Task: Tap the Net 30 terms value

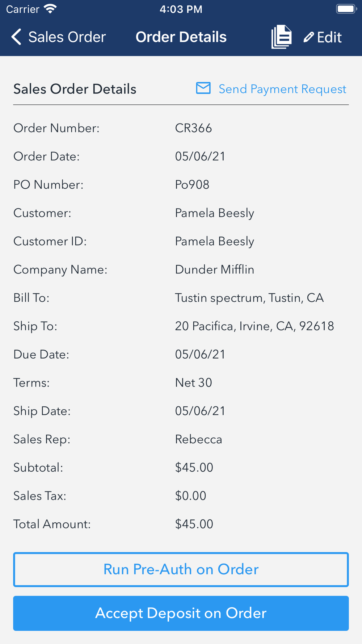Action: click(x=193, y=383)
